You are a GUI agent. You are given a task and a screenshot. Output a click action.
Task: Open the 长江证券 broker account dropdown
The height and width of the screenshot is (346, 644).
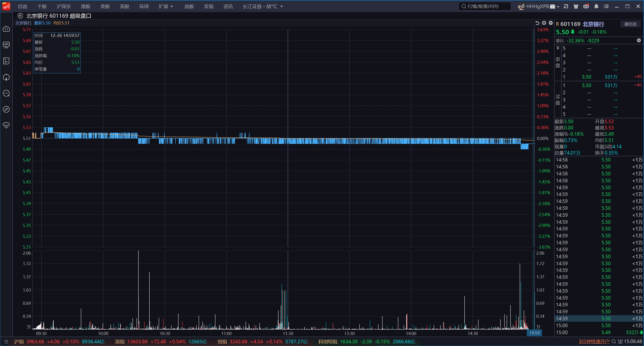[263, 6]
